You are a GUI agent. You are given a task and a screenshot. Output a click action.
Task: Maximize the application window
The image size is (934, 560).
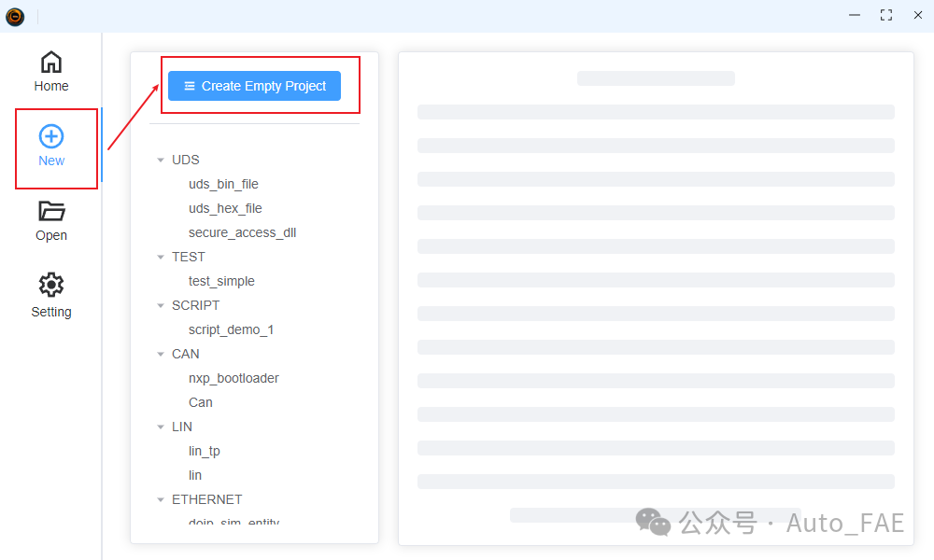coord(886,15)
